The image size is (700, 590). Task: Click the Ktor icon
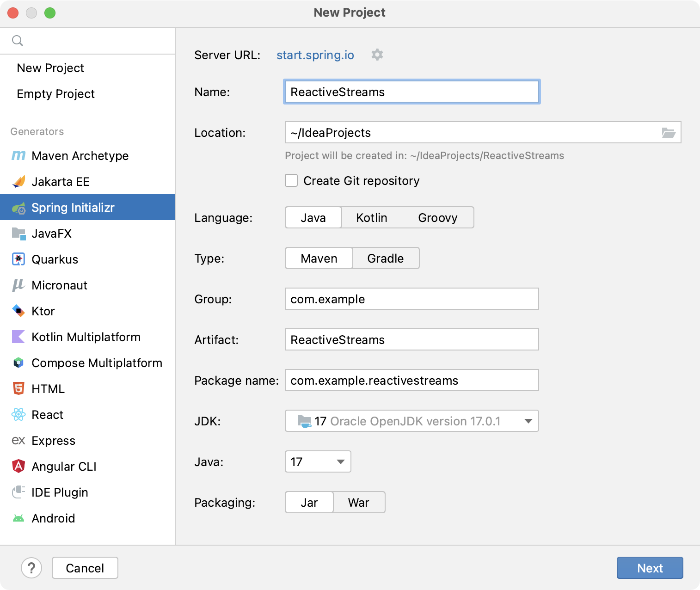point(18,311)
